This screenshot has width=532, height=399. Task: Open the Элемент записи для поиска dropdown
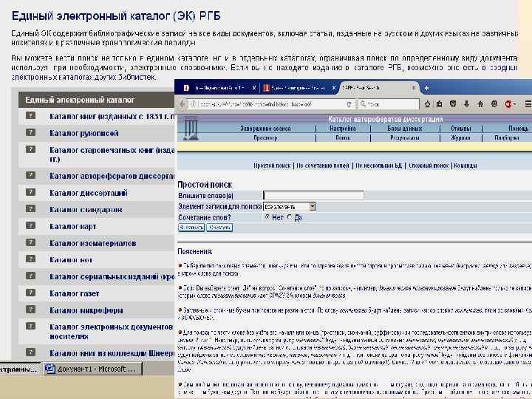tap(290, 206)
